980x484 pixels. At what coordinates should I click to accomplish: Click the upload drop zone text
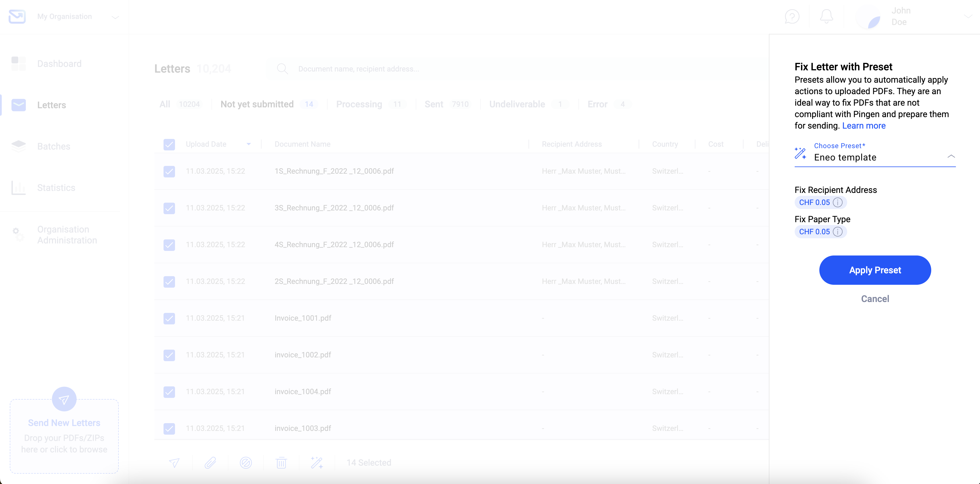[64, 444]
